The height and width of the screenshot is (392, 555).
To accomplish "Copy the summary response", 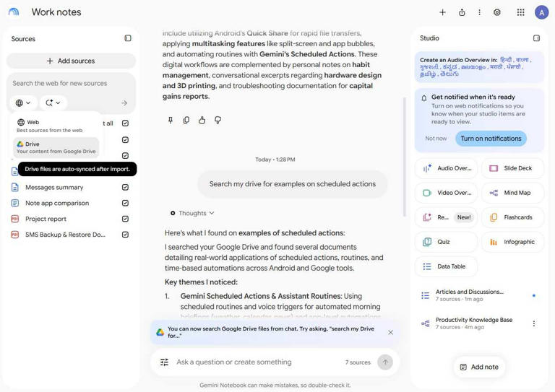I will [x=186, y=120].
